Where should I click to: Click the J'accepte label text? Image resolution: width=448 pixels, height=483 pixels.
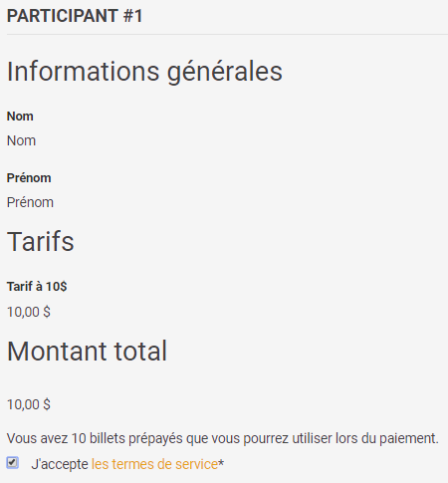[60, 464]
